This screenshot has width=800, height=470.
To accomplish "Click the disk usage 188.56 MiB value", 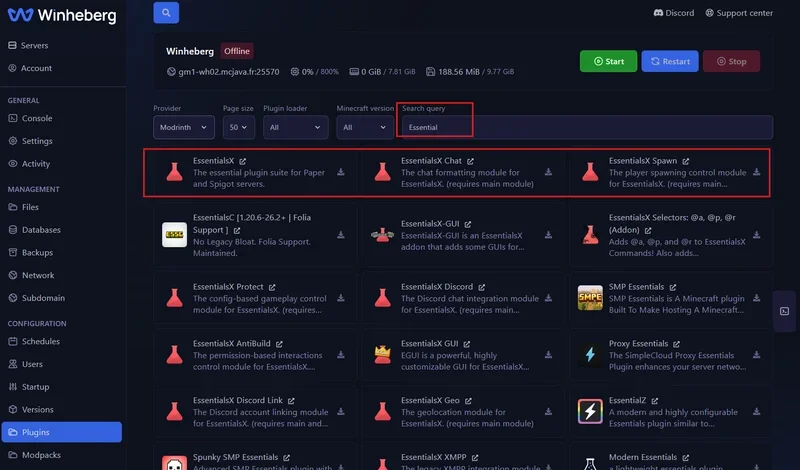I will (458, 72).
